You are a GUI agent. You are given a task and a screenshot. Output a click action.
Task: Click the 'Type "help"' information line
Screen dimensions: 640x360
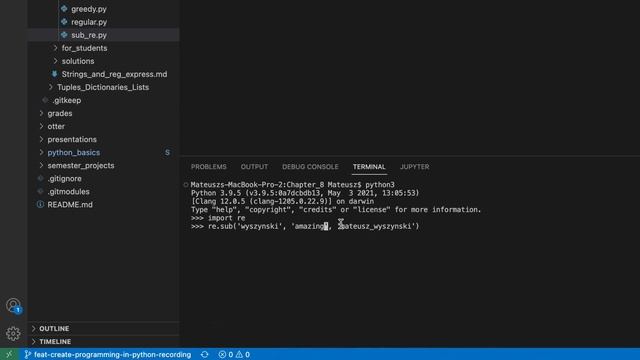pyautogui.click(x=336, y=209)
